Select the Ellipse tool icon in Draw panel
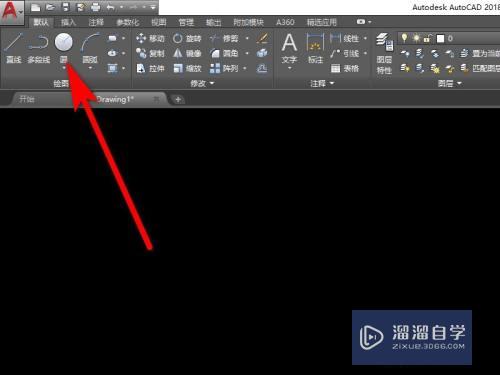 (x=113, y=53)
